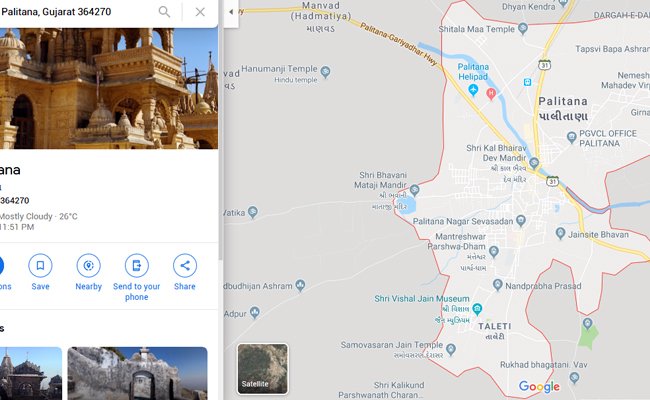Click the Palitana Helipad marker

(x=473, y=92)
